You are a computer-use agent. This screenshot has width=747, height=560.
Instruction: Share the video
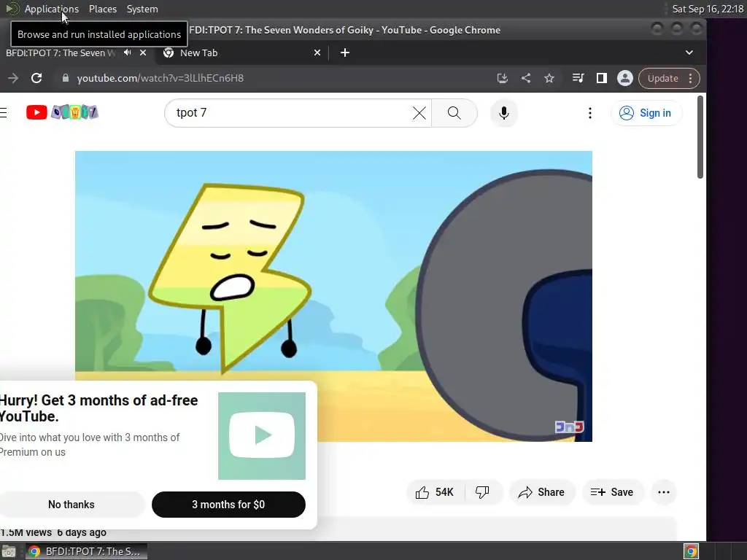point(542,492)
